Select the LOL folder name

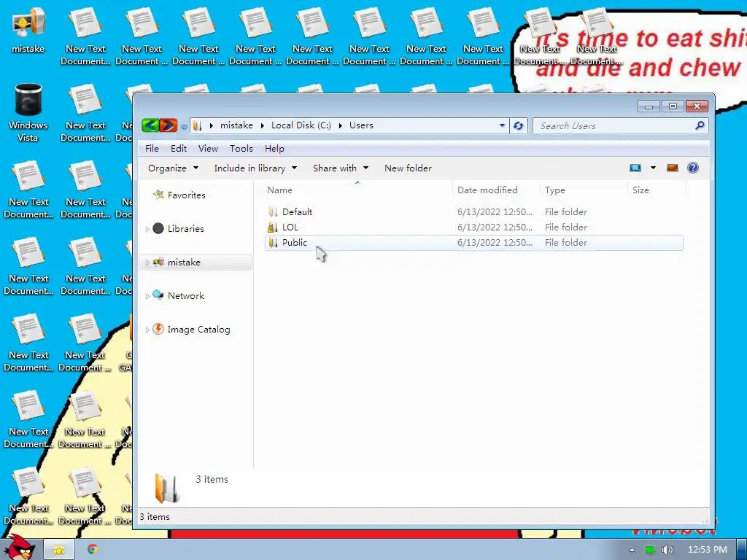pos(290,227)
